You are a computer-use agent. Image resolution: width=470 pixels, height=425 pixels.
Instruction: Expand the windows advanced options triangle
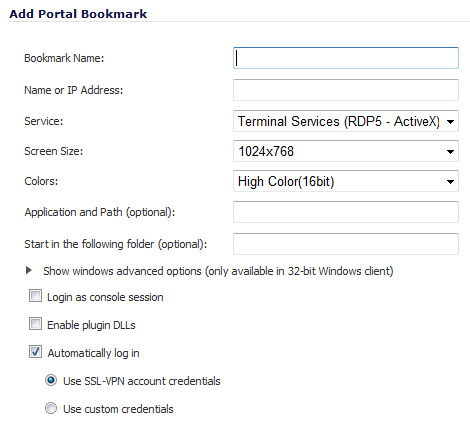tap(29, 270)
